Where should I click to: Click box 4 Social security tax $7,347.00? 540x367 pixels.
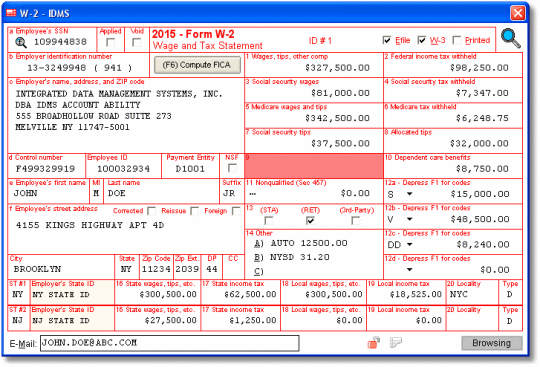[482, 93]
